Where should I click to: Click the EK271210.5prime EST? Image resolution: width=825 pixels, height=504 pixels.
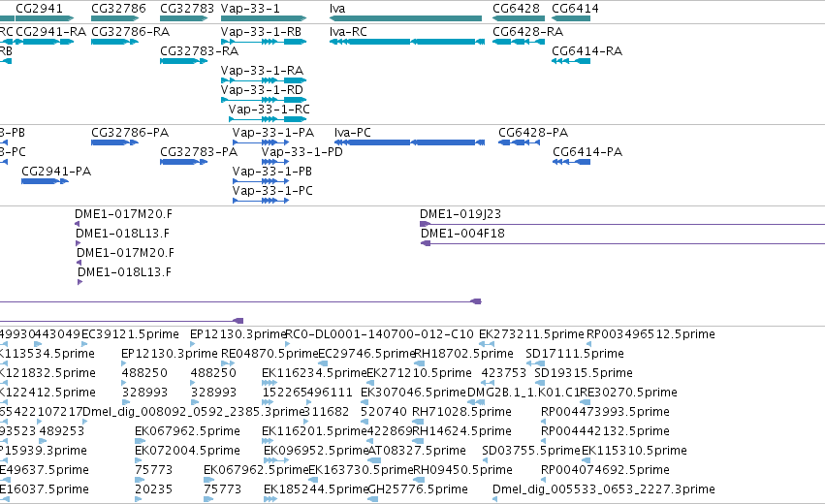point(419,373)
